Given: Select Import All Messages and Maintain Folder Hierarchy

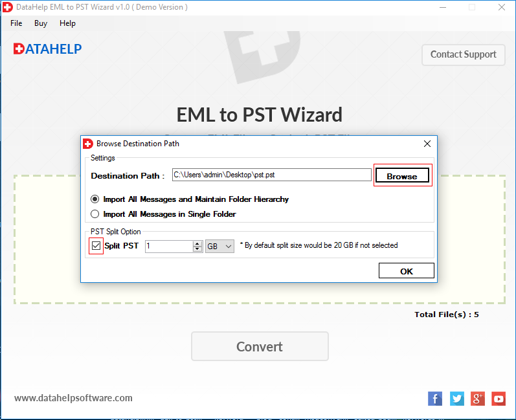Looking at the screenshot, I should pos(95,199).
